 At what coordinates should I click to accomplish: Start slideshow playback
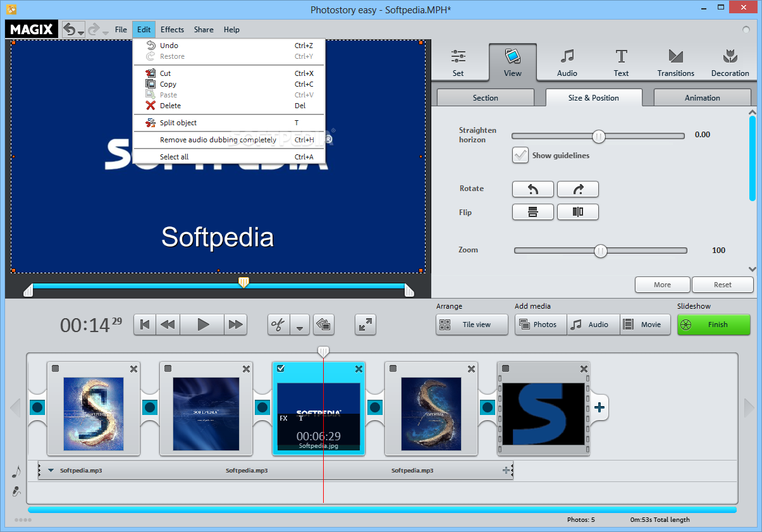(x=203, y=325)
